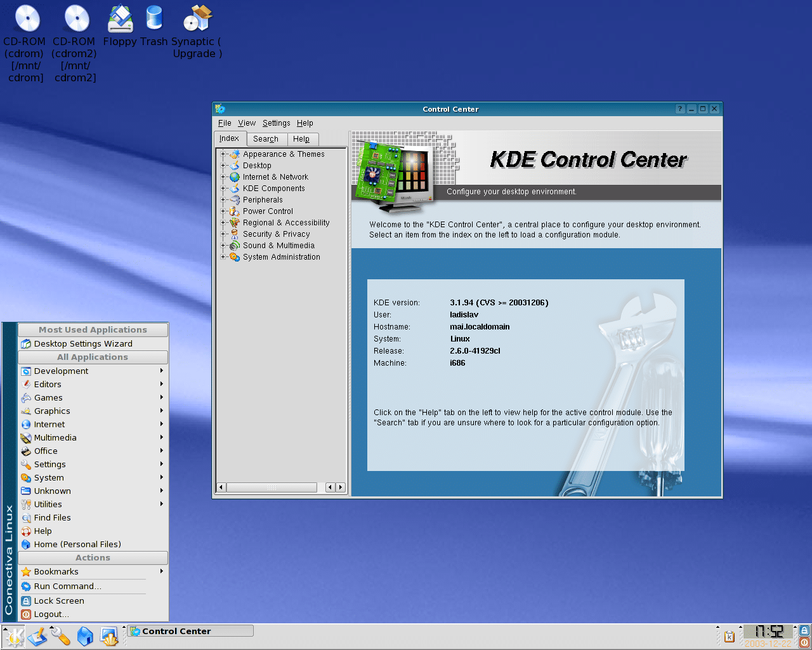Click the blue padlock button in the panel
The image size is (812, 650).
pos(804,630)
